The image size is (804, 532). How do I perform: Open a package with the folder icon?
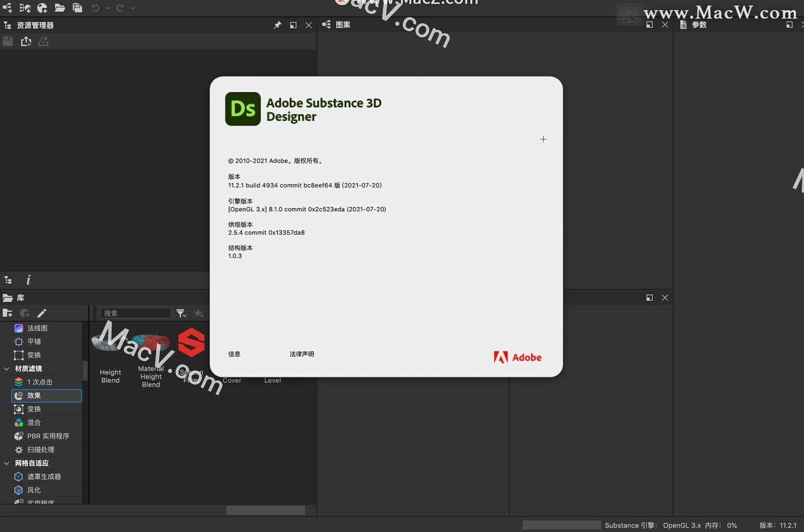point(60,8)
